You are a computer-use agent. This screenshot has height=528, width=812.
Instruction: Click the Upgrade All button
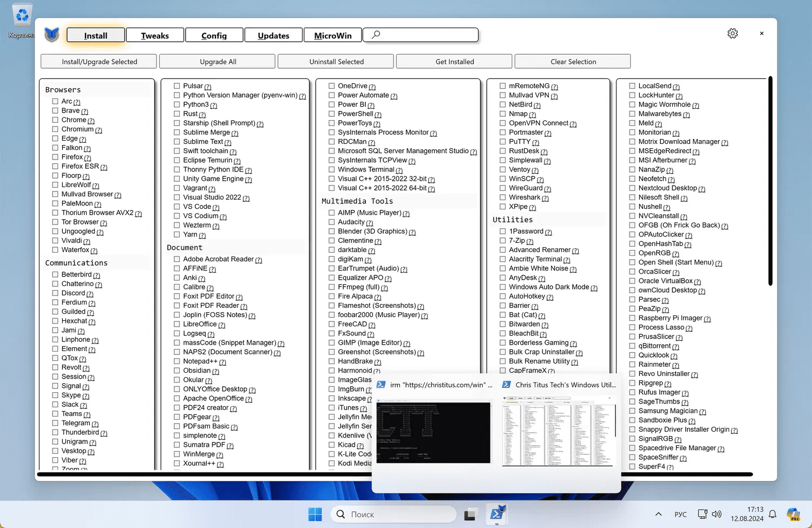tap(218, 62)
